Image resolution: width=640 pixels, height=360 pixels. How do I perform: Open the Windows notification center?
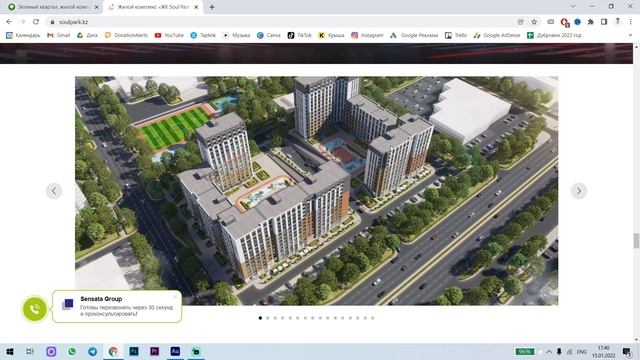(627, 351)
